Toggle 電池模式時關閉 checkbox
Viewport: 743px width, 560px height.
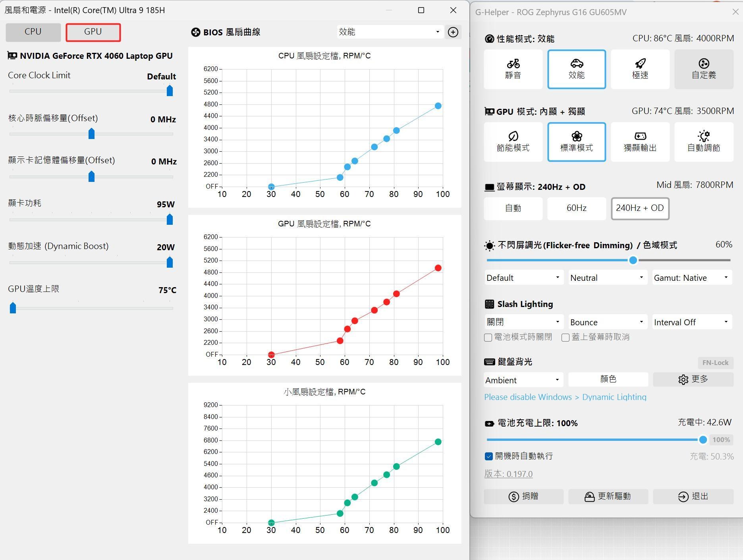click(x=488, y=338)
